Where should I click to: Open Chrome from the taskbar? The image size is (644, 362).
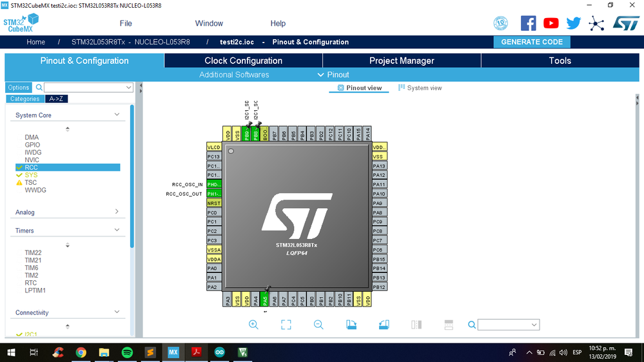(81, 352)
